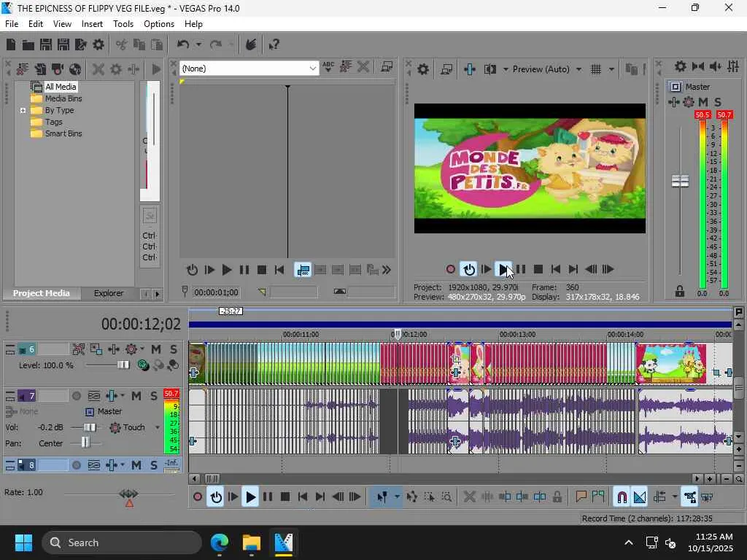Open Microsoft Edge from the taskbar
This screenshot has width=747, height=560.
coord(220,542)
